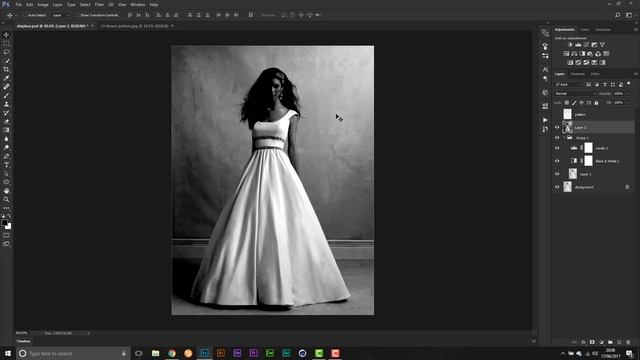
Task: Toggle layer filtering on/off switch
Action: pyautogui.click(x=629, y=84)
